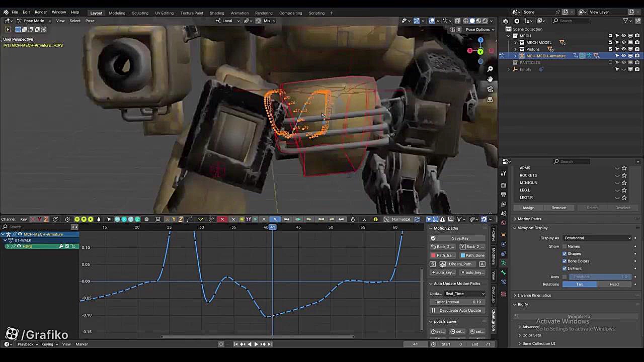Open the Render menu
The image size is (644, 362).
(41, 12)
